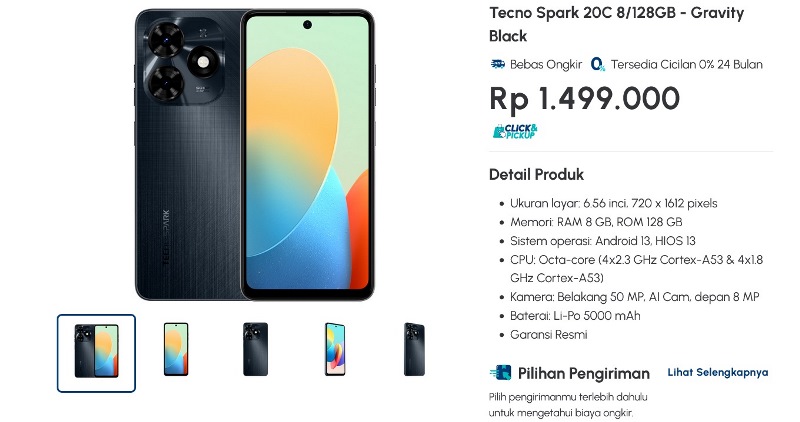The height and width of the screenshot is (422, 800).
Task: Select the fifth thumbnail with angled back view
Action: (x=414, y=350)
